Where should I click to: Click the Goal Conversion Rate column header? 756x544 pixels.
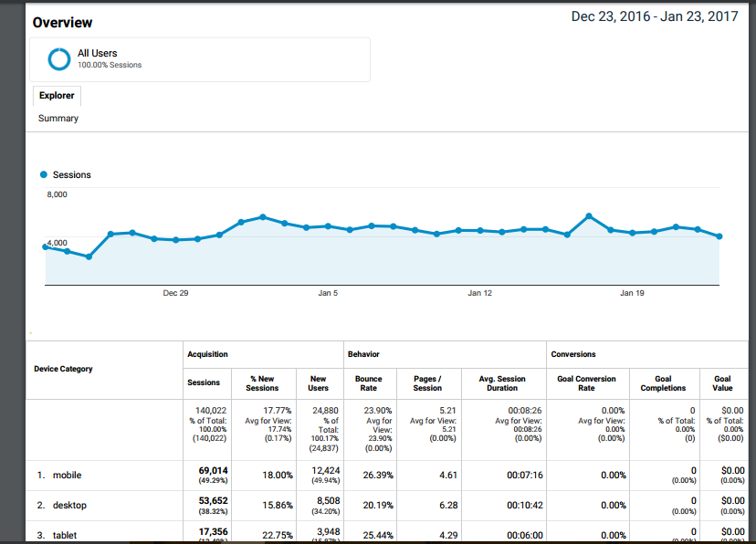[x=586, y=382]
